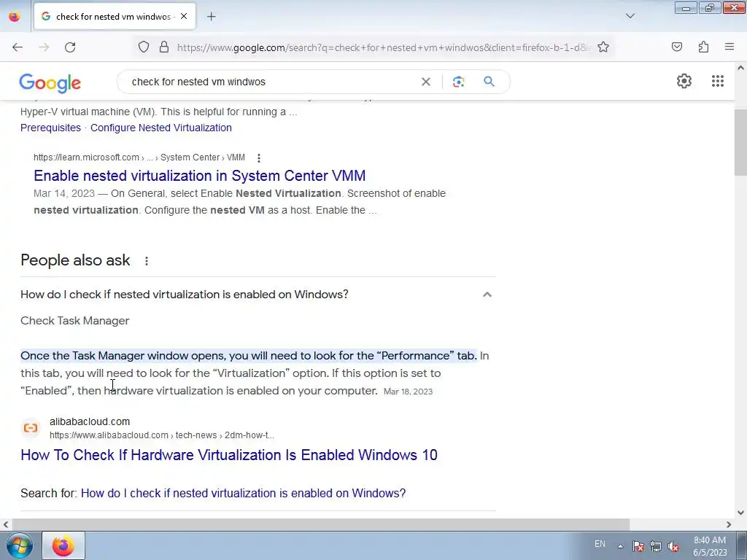Open the tracking protection shield icon
Screen dimensions: 747x560
[x=144, y=47]
